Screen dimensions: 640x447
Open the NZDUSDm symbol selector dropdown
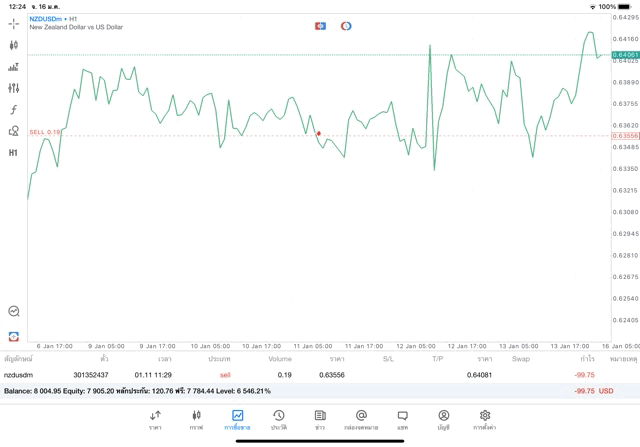click(48, 19)
